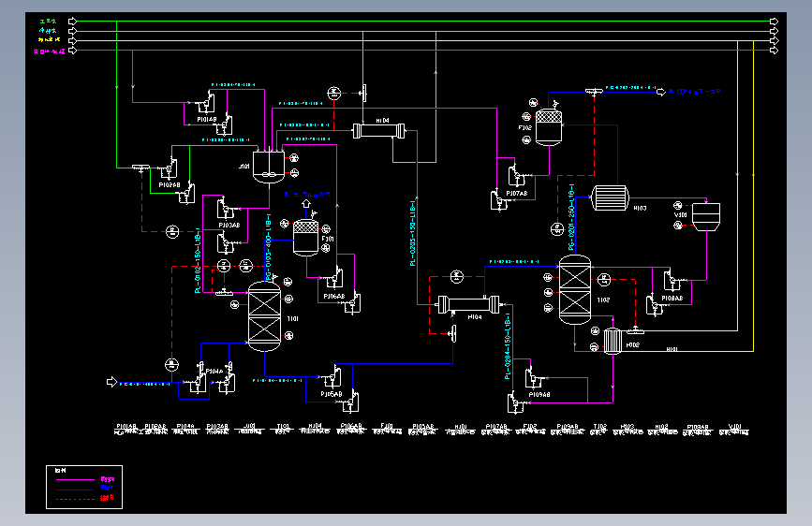812x526 pixels.
Task: Select the J101 stirred reactor vessel
Action: click(268, 167)
